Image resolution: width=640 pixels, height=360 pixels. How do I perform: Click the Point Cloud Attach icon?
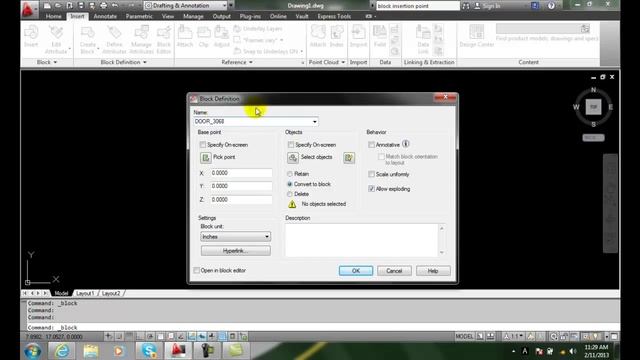point(318,33)
